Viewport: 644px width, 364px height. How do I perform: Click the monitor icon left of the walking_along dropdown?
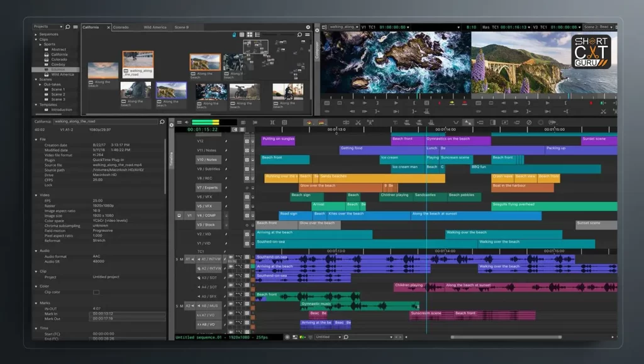(325, 27)
